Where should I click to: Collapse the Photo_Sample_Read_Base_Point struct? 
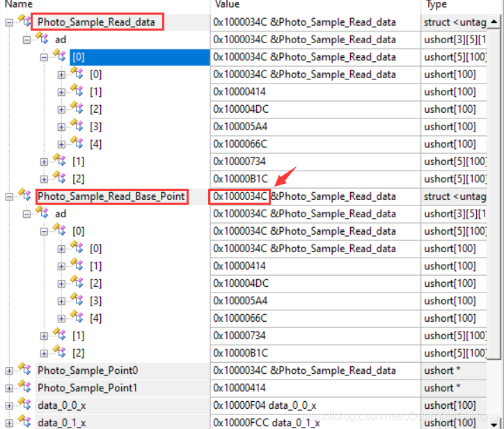9,197
